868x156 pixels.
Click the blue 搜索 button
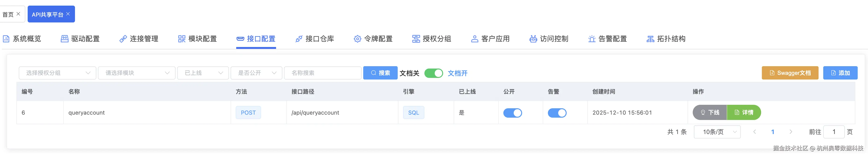click(380, 73)
